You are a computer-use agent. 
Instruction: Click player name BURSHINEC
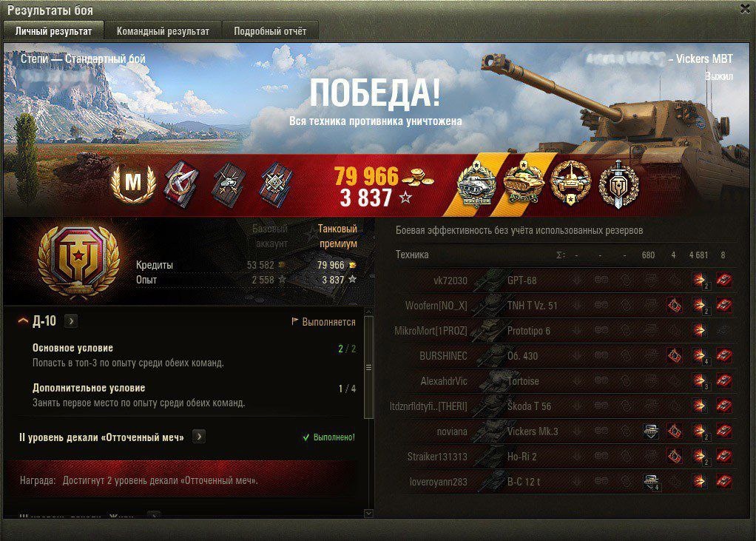point(443,356)
